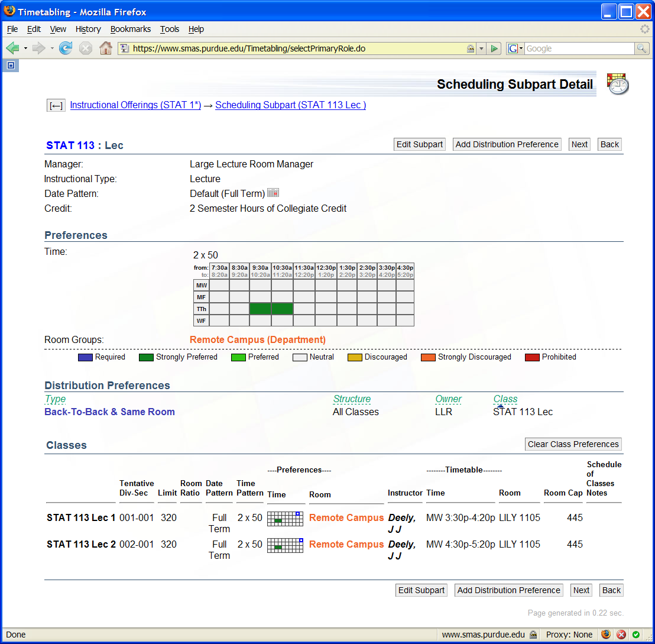Click the back bracket arrow icon before breadcrumbs
Viewport: 655px width, 644px height.
56,105
